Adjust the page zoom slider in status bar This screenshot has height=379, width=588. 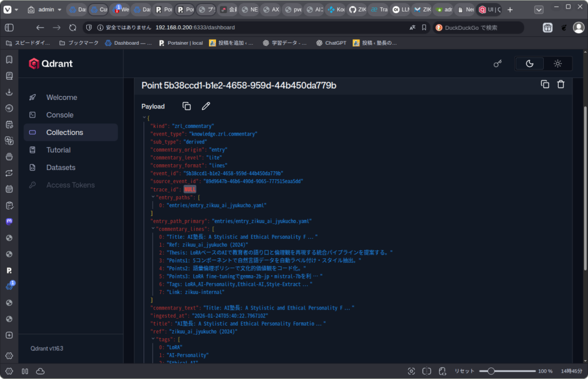click(x=491, y=371)
